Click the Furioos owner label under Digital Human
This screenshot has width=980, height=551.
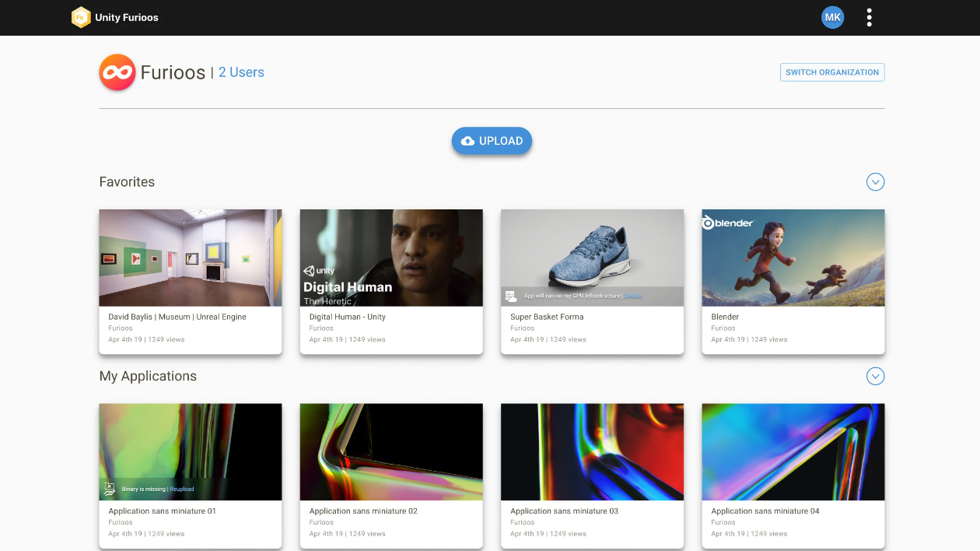321,328
